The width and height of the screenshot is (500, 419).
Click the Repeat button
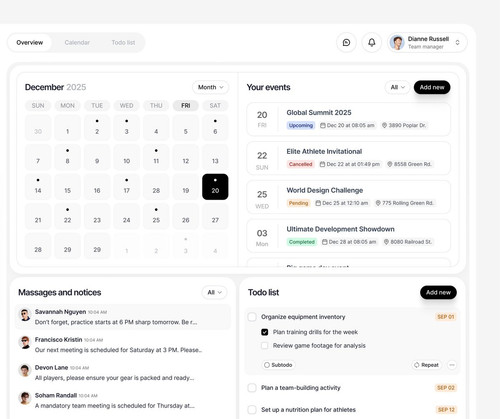(426, 365)
